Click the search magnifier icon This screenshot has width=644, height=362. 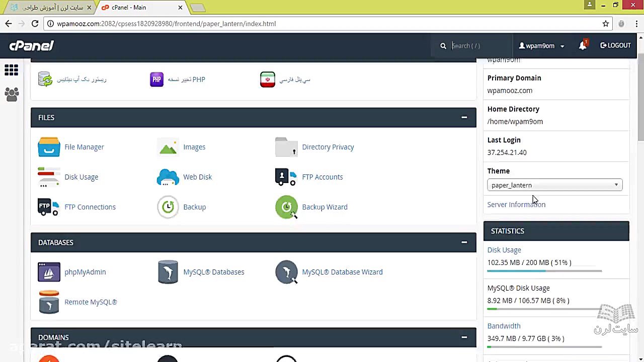(x=443, y=46)
